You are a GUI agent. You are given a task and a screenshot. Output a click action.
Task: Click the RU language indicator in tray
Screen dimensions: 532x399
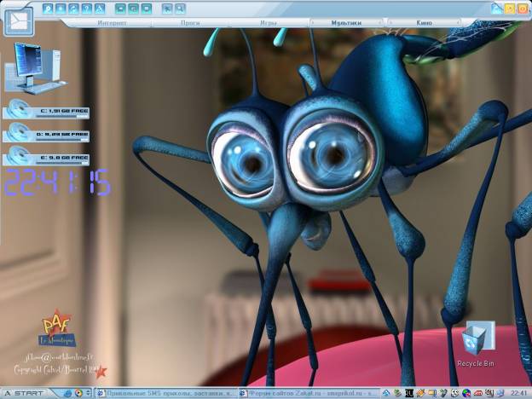[x=409, y=393]
